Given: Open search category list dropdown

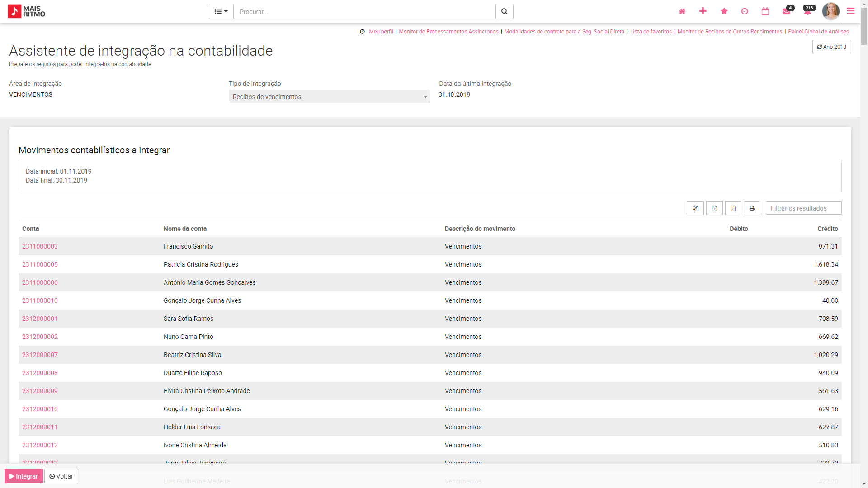Looking at the screenshot, I should [221, 11].
